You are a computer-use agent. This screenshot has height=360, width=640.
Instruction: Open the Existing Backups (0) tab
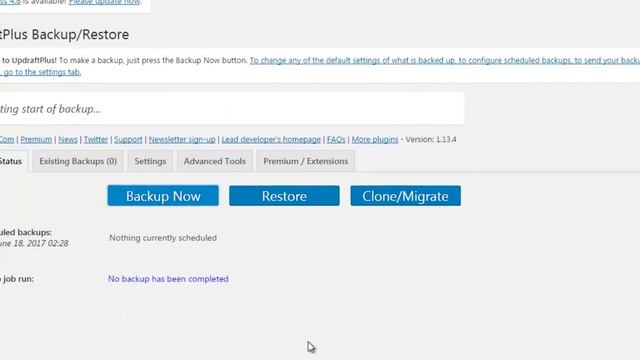78,161
